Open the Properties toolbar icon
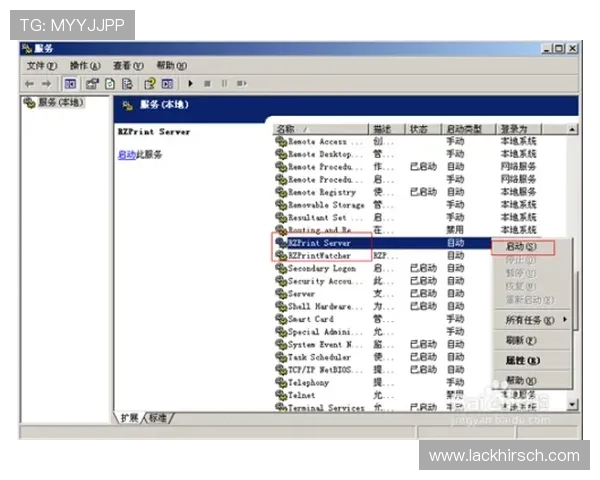600x480 pixels. [92, 83]
